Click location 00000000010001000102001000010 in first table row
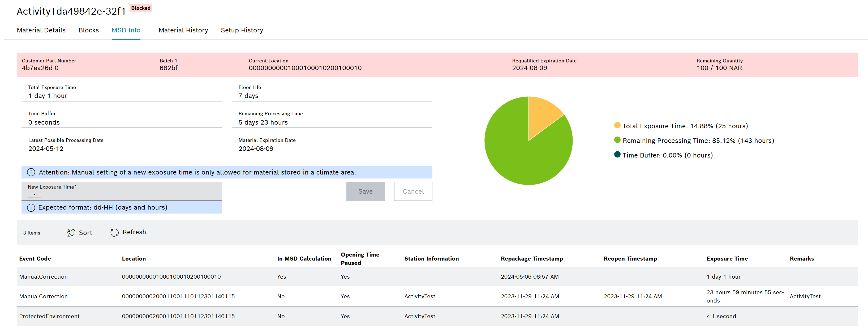 tap(171, 277)
